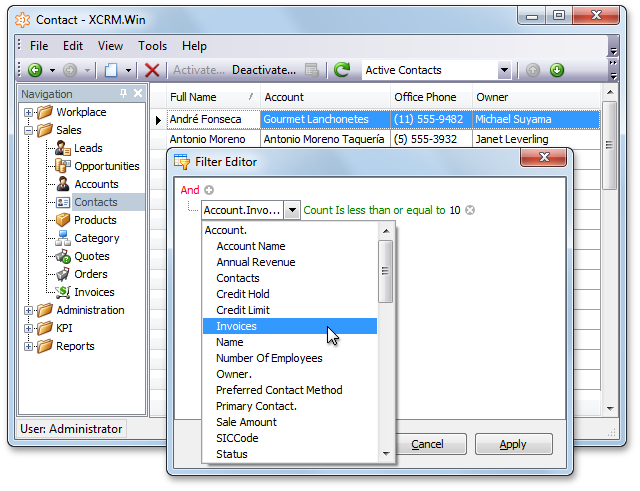Click the property list scroll down arrow
Screen dimensions: 640x491
coord(386,453)
